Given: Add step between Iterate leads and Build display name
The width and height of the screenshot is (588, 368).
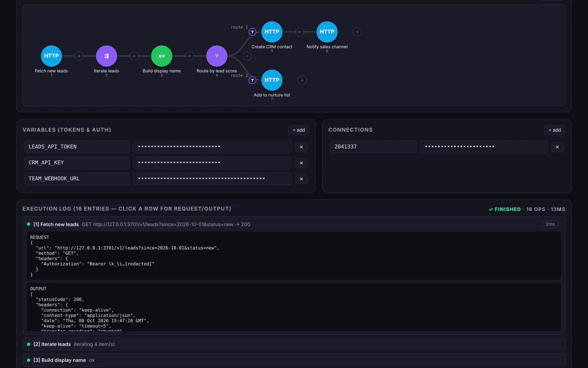Looking at the screenshot, I should 134,56.
